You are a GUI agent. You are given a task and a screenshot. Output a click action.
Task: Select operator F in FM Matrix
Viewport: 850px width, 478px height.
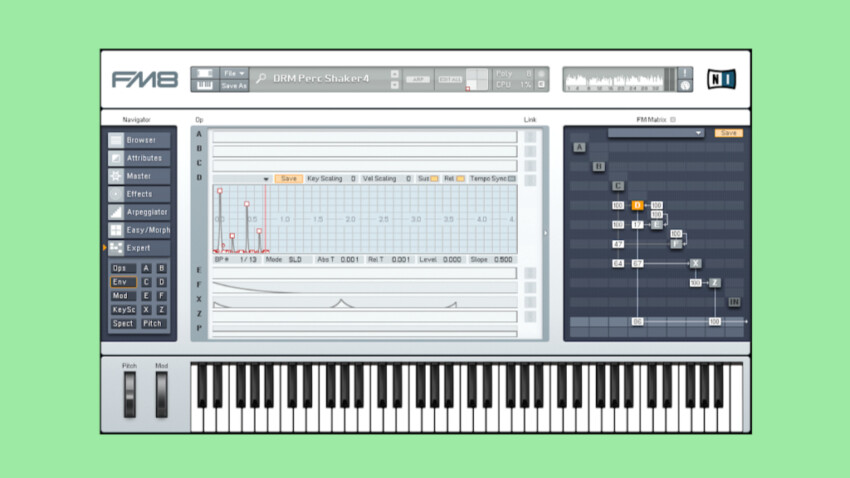[x=675, y=244]
